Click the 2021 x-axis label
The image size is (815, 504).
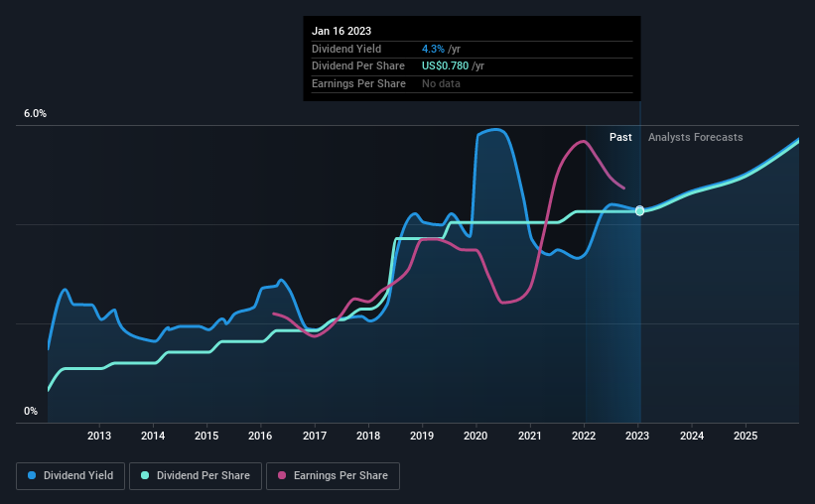[530, 436]
